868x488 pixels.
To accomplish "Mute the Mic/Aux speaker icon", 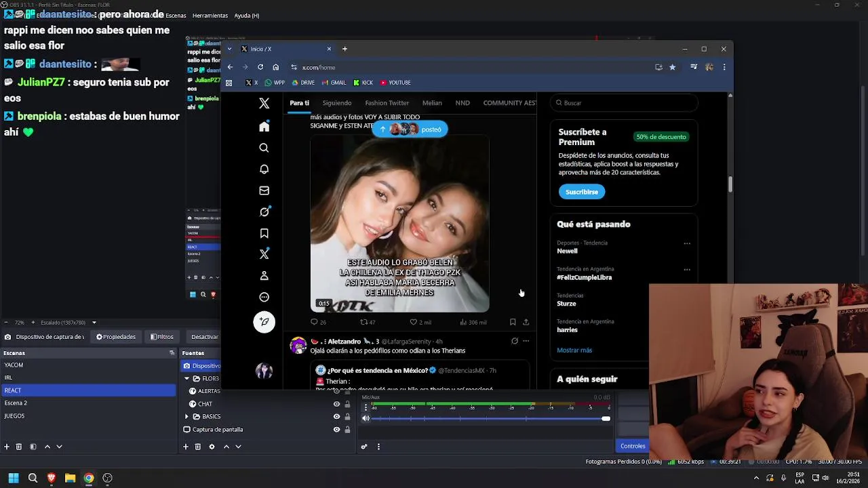I will tap(366, 418).
